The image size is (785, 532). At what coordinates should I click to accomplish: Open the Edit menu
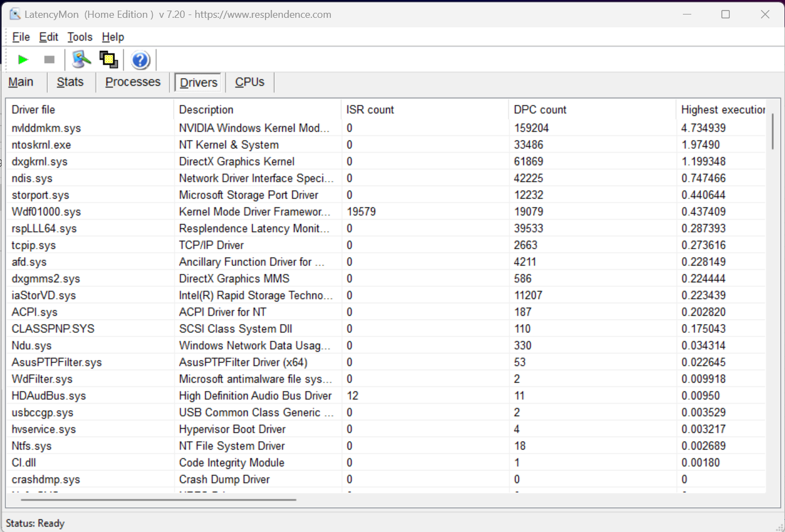tap(49, 37)
